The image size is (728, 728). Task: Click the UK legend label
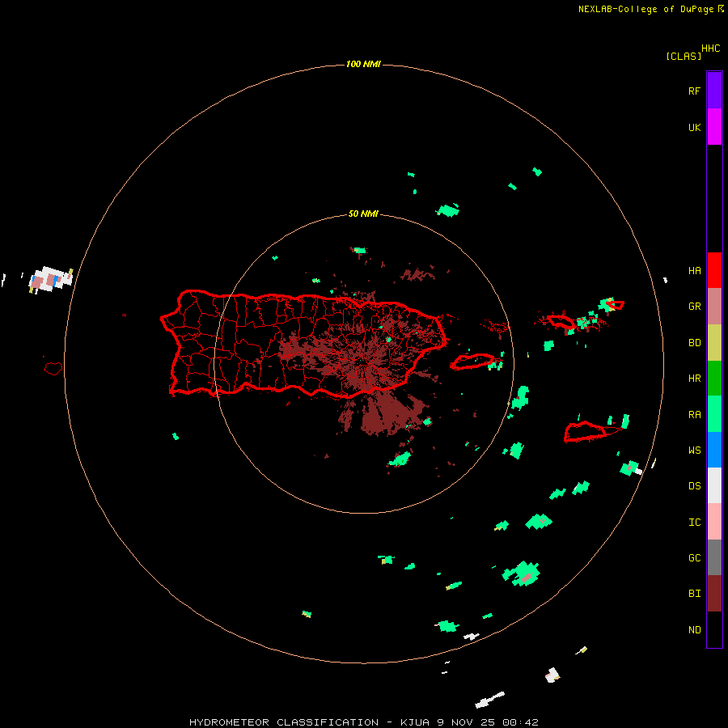(694, 127)
